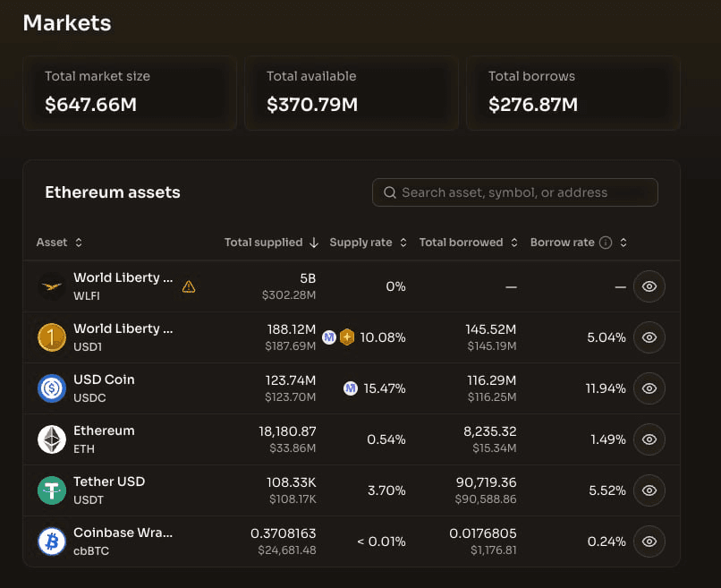Click the WLFI supplied value 5B
Screen dimensions: 721x588
click(x=308, y=278)
